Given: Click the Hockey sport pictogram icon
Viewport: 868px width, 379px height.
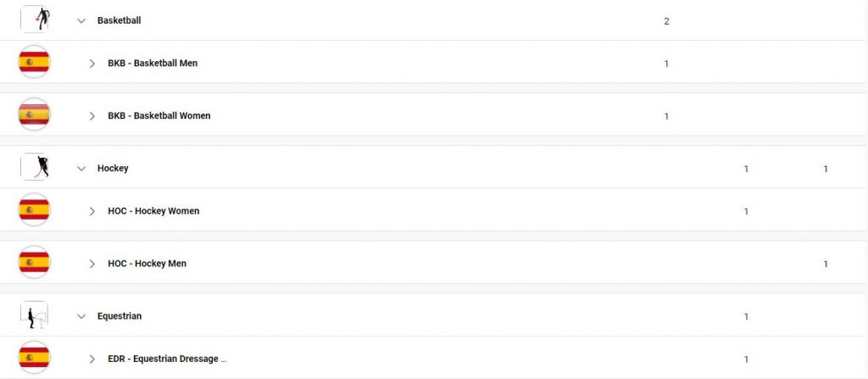Looking at the screenshot, I should (x=34, y=167).
